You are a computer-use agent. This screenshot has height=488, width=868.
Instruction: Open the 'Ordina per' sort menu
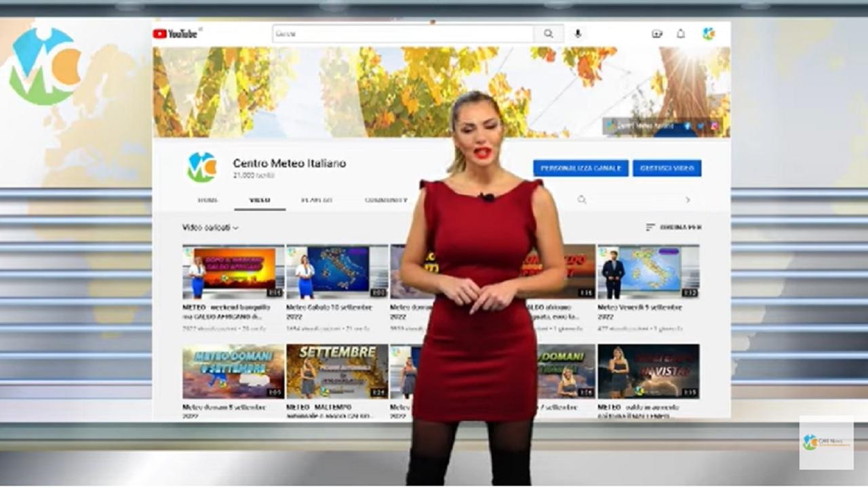click(674, 227)
